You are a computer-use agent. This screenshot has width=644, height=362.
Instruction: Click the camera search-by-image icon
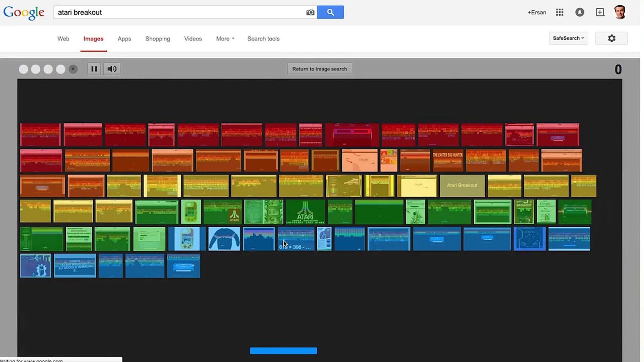pyautogui.click(x=310, y=12)
